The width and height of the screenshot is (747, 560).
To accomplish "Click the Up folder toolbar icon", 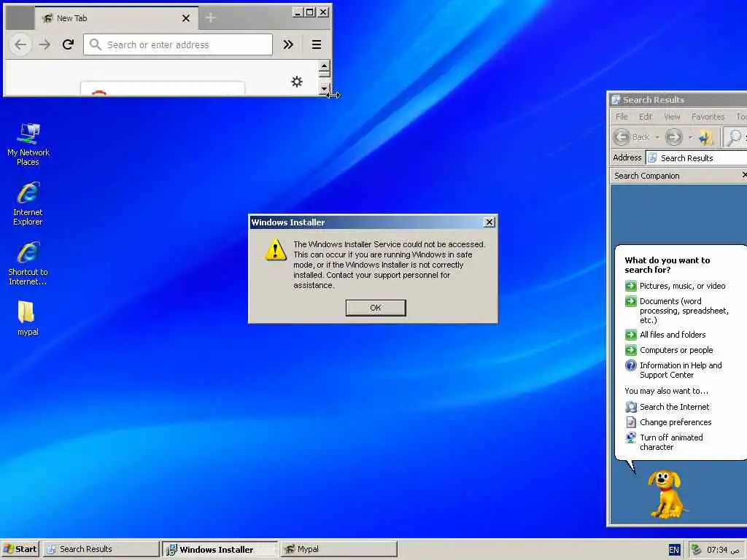I will 706,137.
